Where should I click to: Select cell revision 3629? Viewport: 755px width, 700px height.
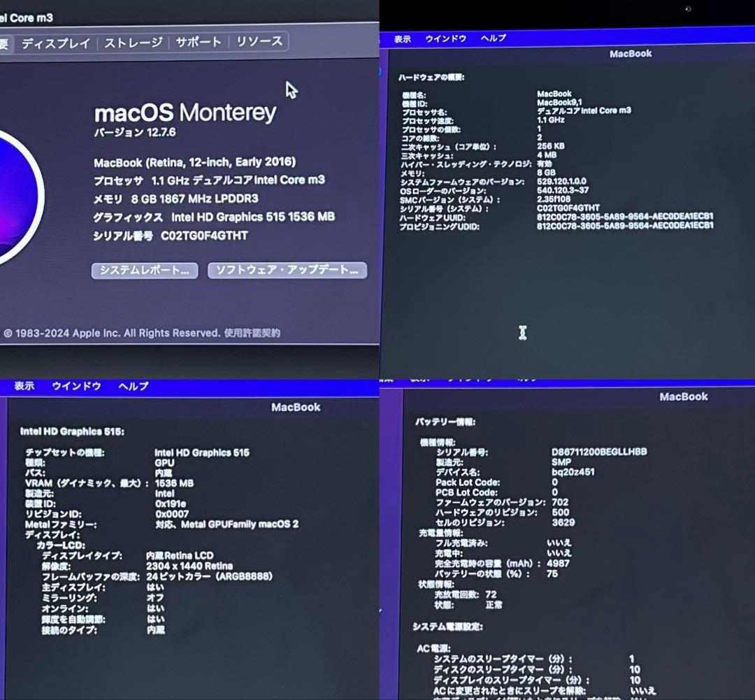pos(563,522)
